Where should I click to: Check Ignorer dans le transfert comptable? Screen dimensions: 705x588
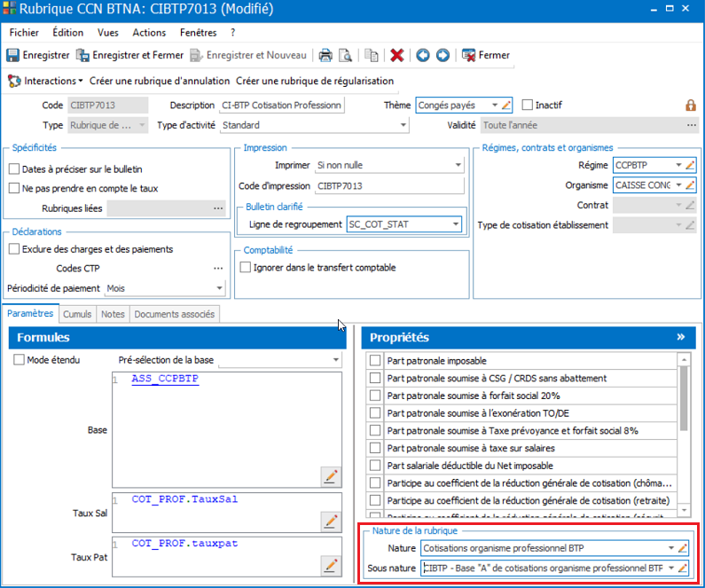(246, 267)
